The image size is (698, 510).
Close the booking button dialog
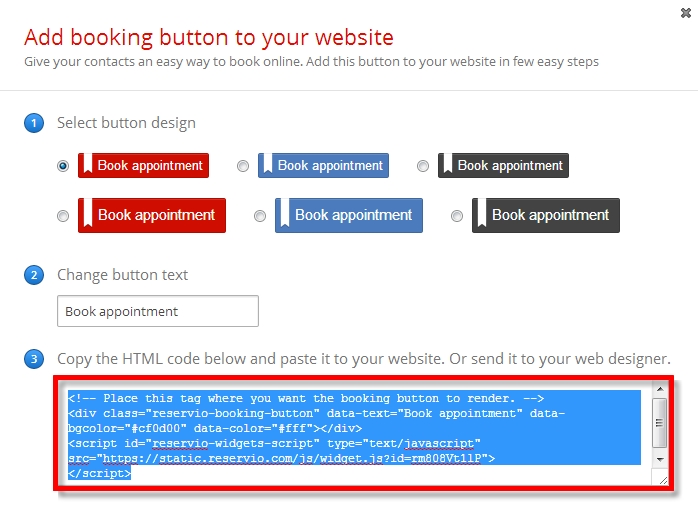686,13
